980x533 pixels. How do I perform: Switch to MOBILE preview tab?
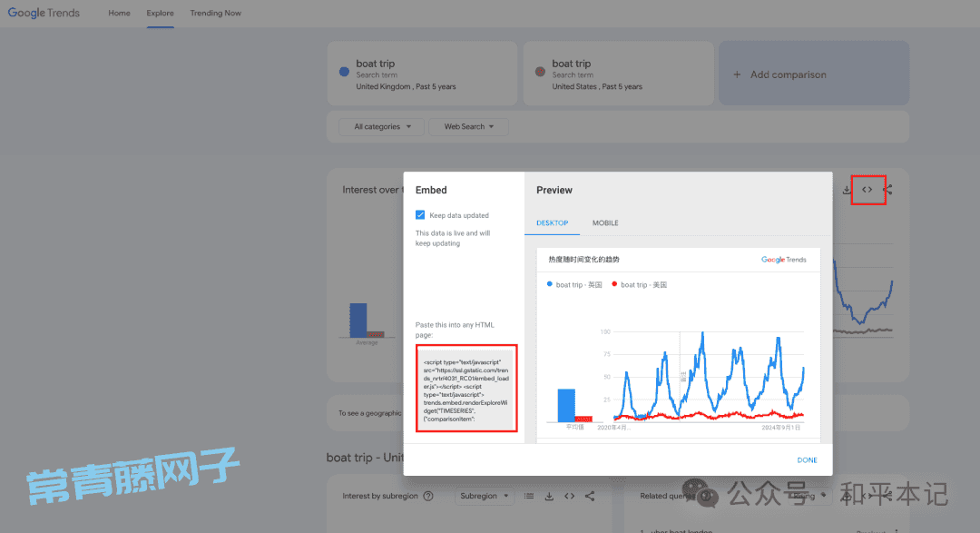click(x=605, y=222)
